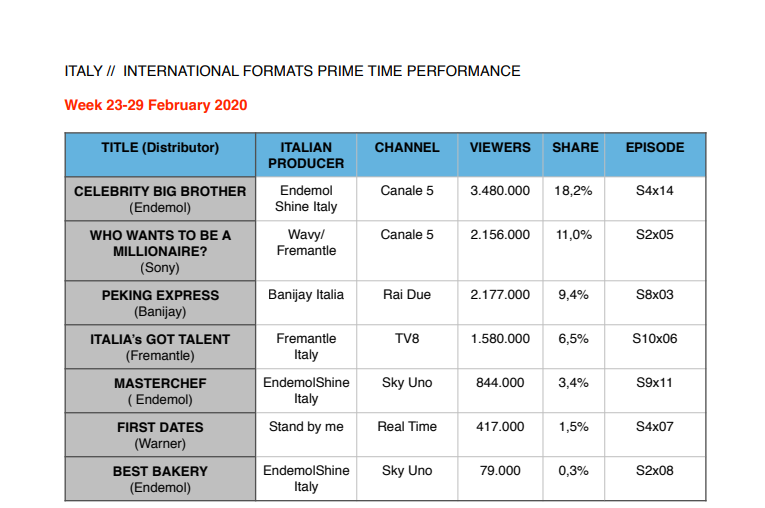Click the Canale 5 cell in the Millionaire row
This screenshot has height=508, width=765.
tap(407, 251)
